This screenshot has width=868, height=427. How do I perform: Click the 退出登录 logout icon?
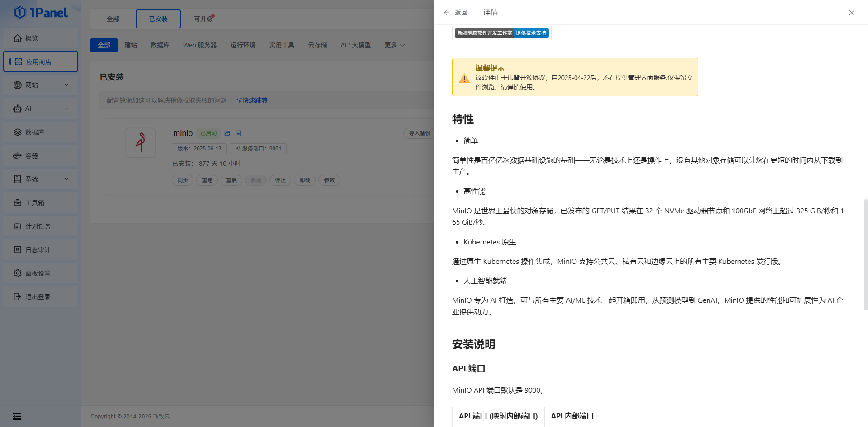point(18,296)
